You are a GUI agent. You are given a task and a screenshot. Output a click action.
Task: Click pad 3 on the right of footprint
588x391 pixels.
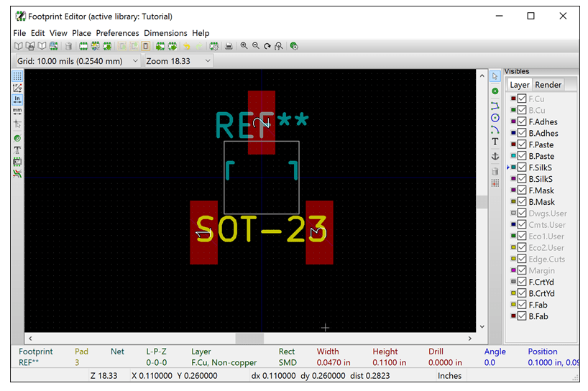click(x=319, y=232)
